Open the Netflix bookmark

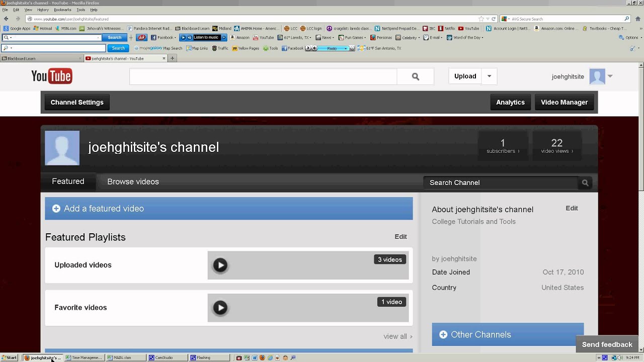(446, 29)
